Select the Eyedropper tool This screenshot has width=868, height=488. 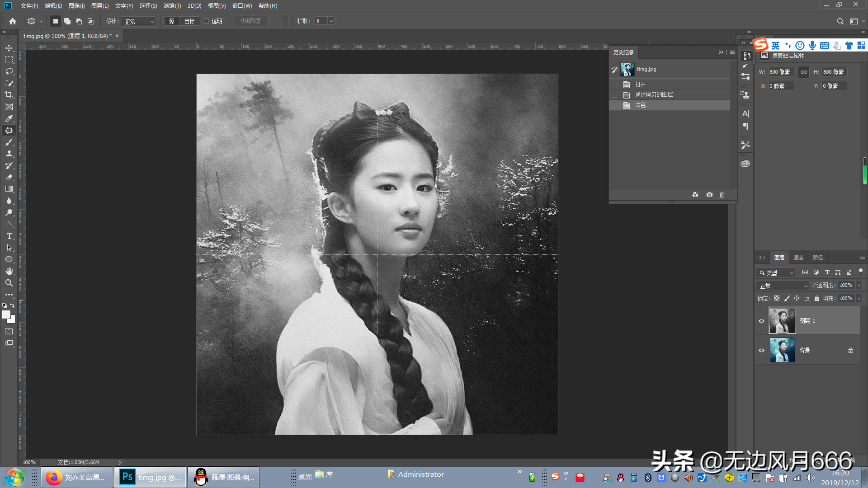[9, 118]
